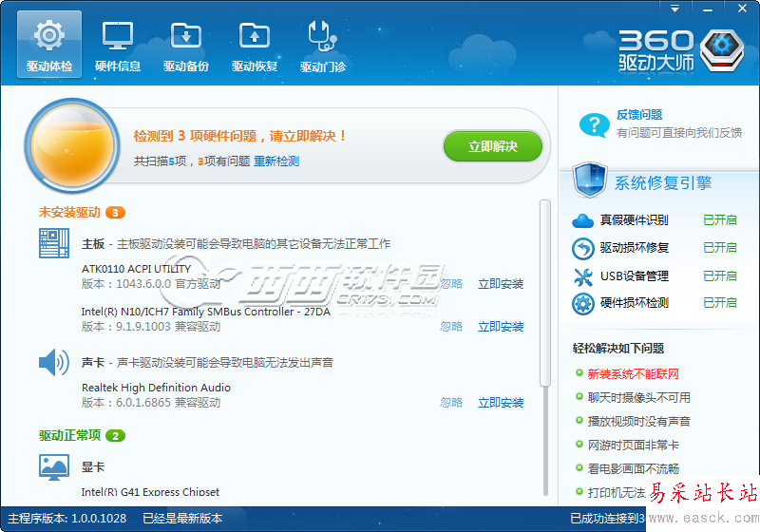Open the 聊天时摄像头不可用 help link
760x532 pixels.
[638, 398]
